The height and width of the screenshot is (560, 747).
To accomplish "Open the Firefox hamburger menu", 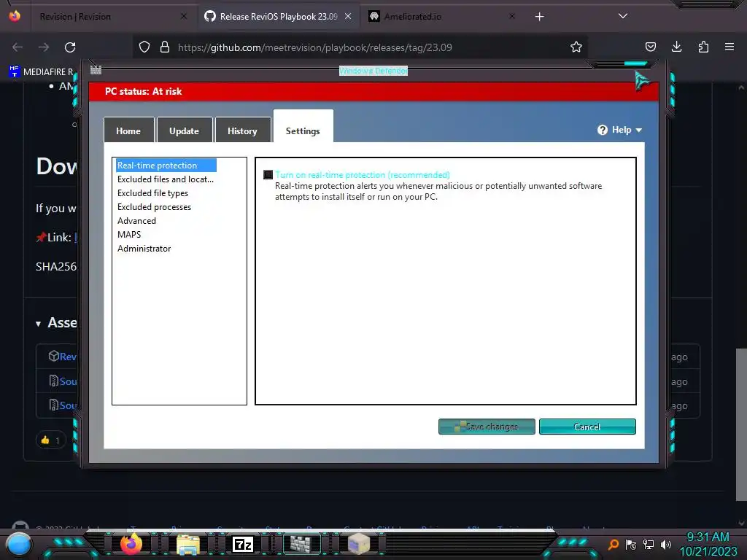I will point(729,47).
